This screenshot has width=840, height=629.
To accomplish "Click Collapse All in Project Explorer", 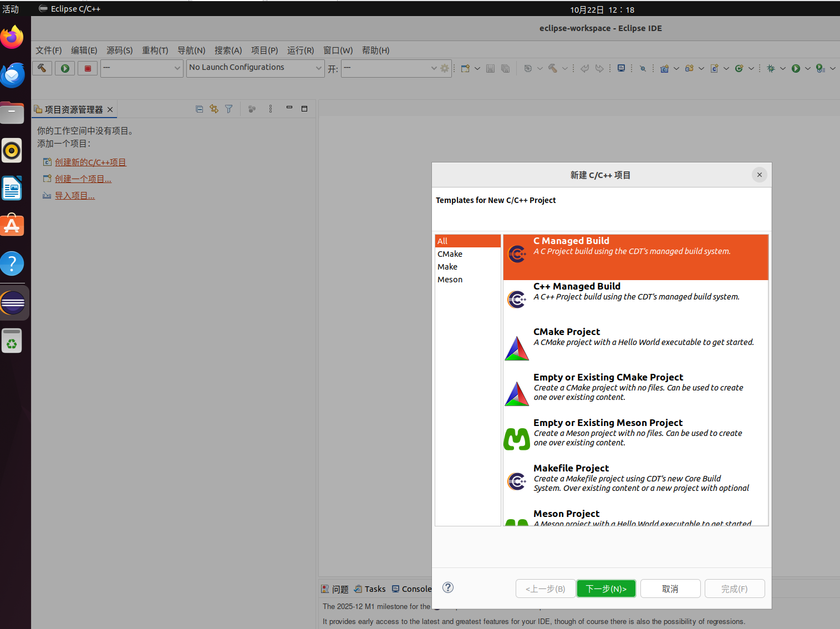I will (x=200, y=109).
